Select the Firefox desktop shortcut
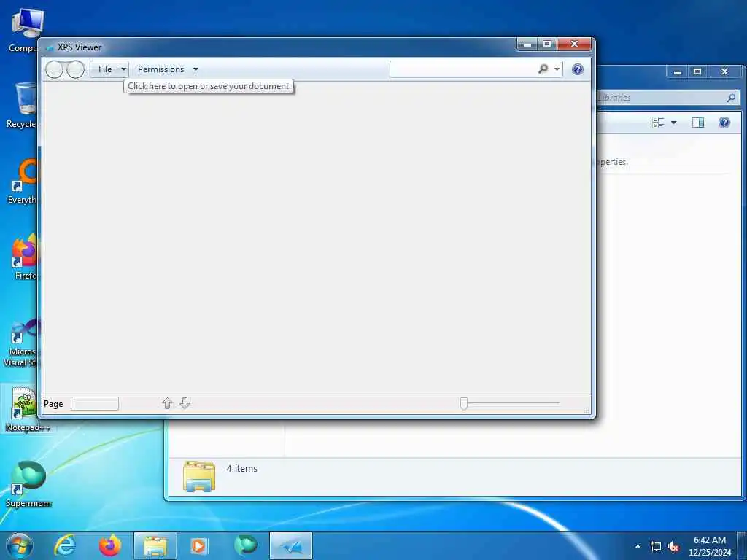 [25, 257]
